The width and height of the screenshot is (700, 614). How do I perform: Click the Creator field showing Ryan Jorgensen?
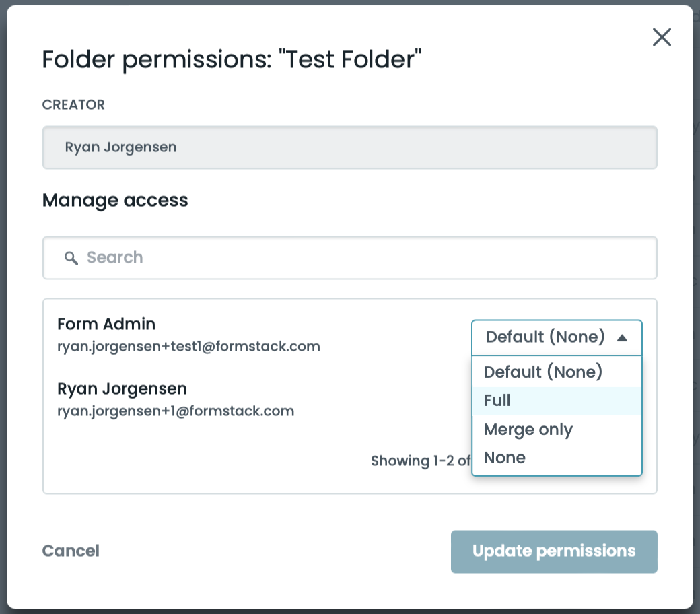[x=349, y=147]
